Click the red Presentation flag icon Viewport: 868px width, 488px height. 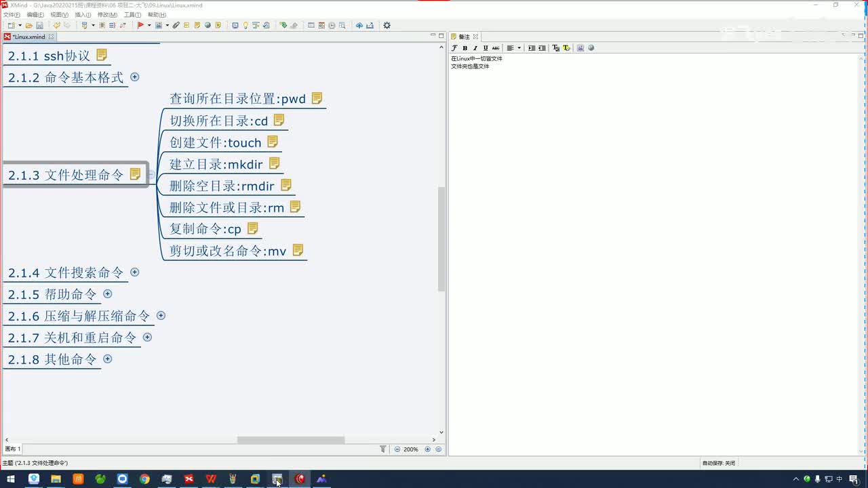140,26
